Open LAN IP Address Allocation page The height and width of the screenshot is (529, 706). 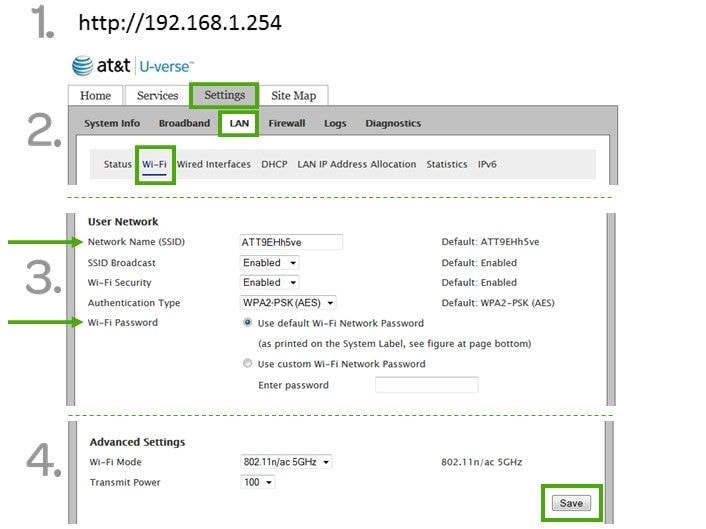(357, 164)
